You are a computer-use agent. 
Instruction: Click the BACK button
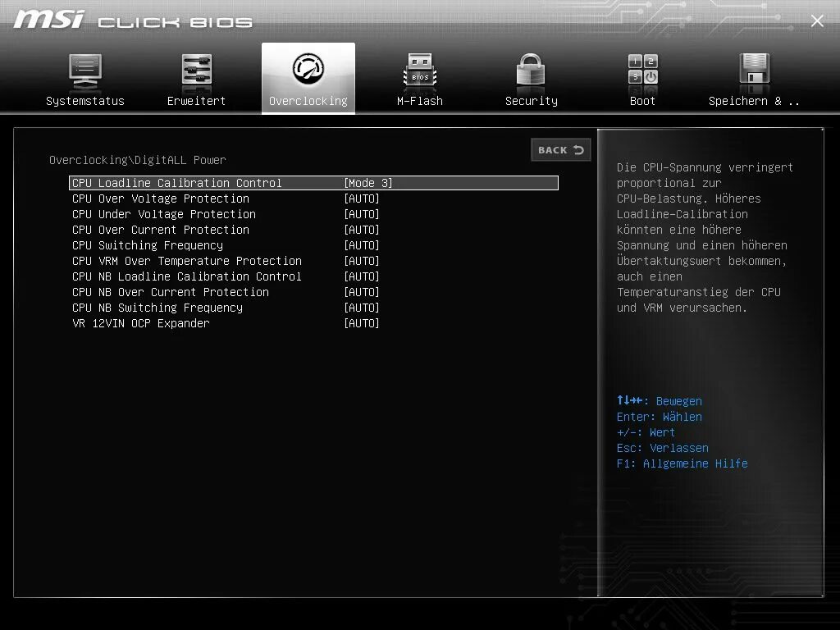[x=561, y=150]
